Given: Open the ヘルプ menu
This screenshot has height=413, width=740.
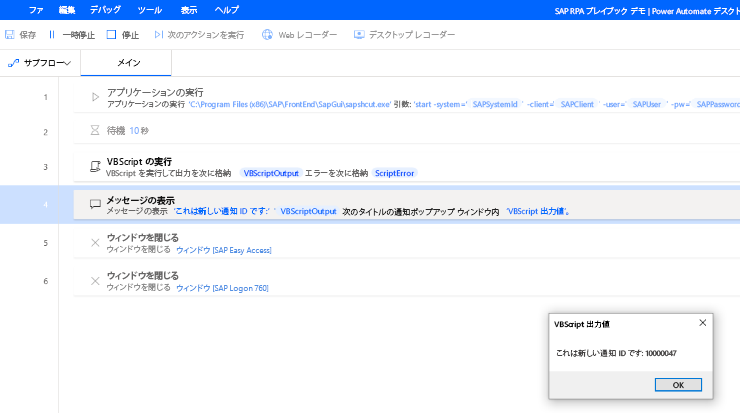Looking at the screenshot, I should pyautogui.click(x=227, y=10).
